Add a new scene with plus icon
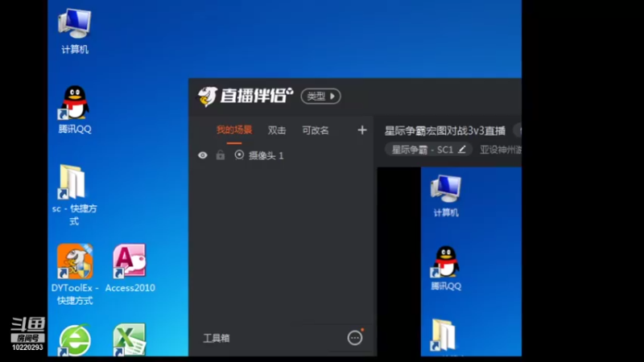Image resolution: width=644 pixels, height=362 pixels. pos(361,130)
